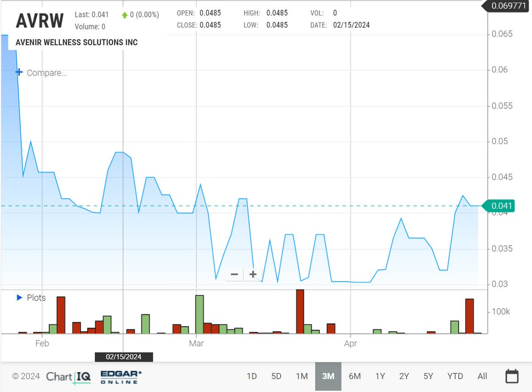The height and width of the screenshot is (392, 532).
Task: Select the 1Y time range
Action: tap(380, 376)
